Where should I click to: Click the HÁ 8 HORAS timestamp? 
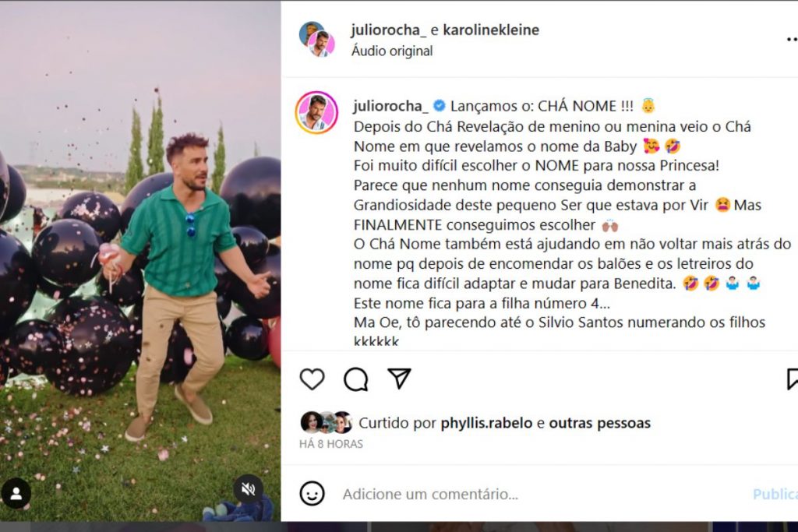[x=331, y=444]
